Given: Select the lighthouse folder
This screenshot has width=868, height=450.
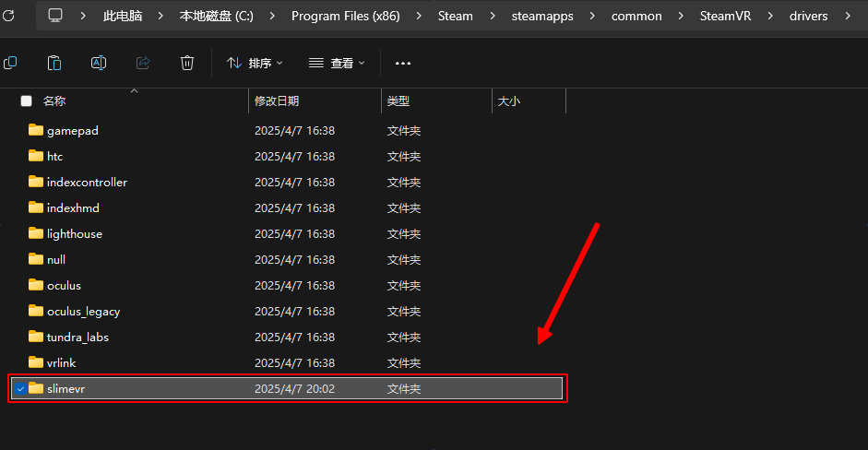Looking at the screenshot, I should 75,234.
